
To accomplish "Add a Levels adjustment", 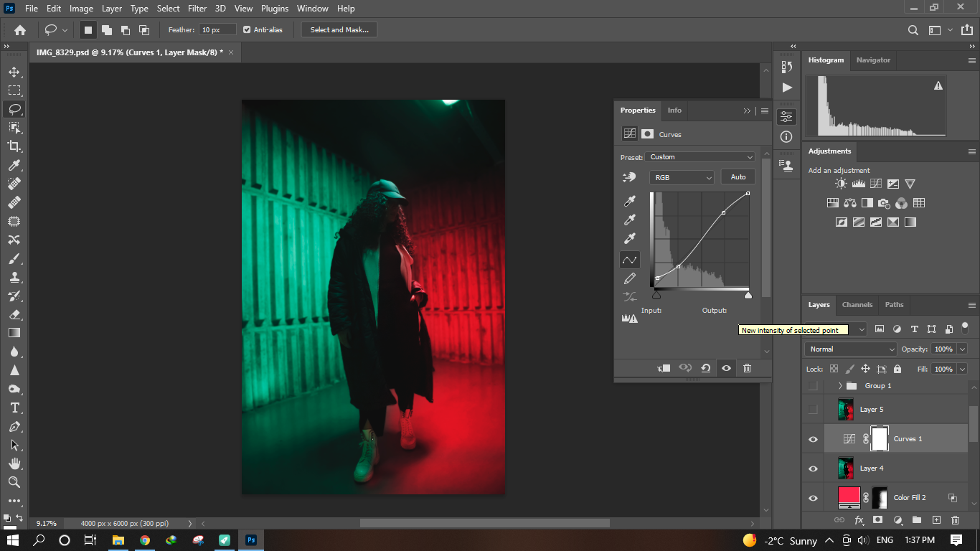I will tap(858, 184).
